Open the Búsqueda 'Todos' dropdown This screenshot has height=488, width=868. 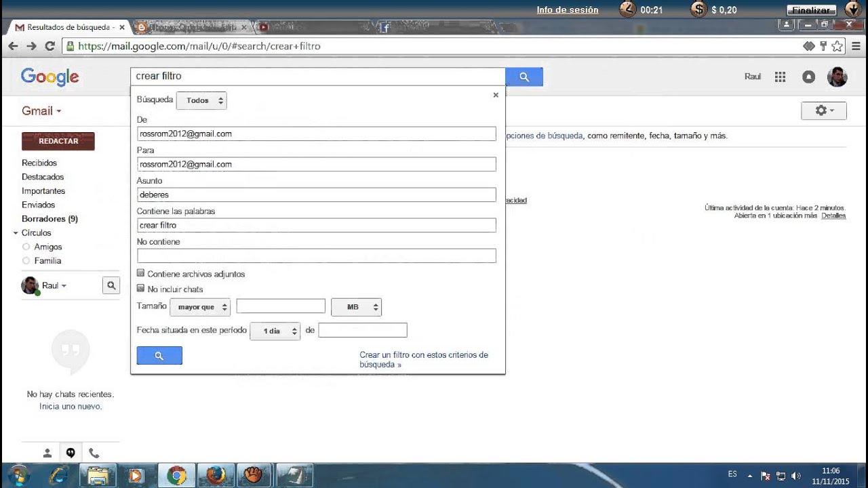pos(201,100)
